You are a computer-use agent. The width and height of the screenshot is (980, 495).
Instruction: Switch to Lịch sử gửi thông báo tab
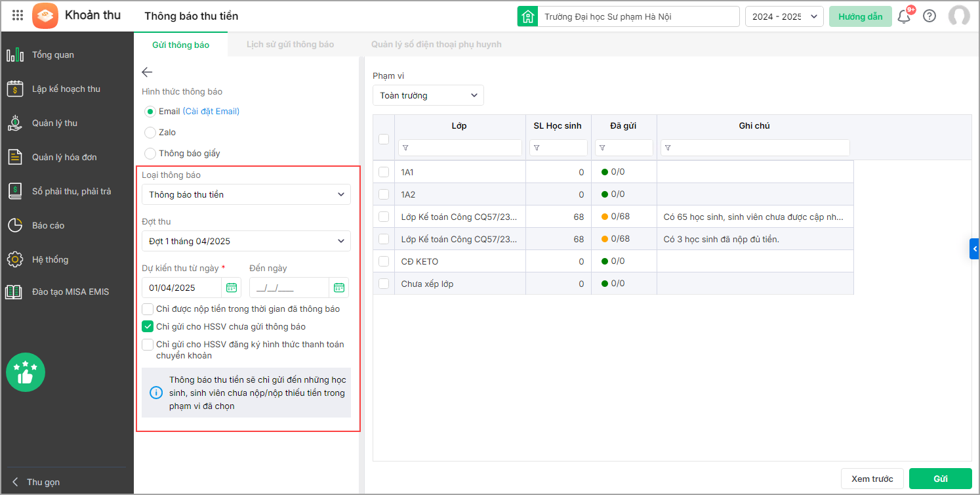[290, 45]
